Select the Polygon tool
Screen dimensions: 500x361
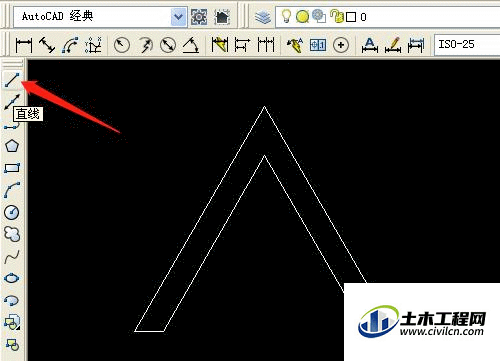pos(12,146)
